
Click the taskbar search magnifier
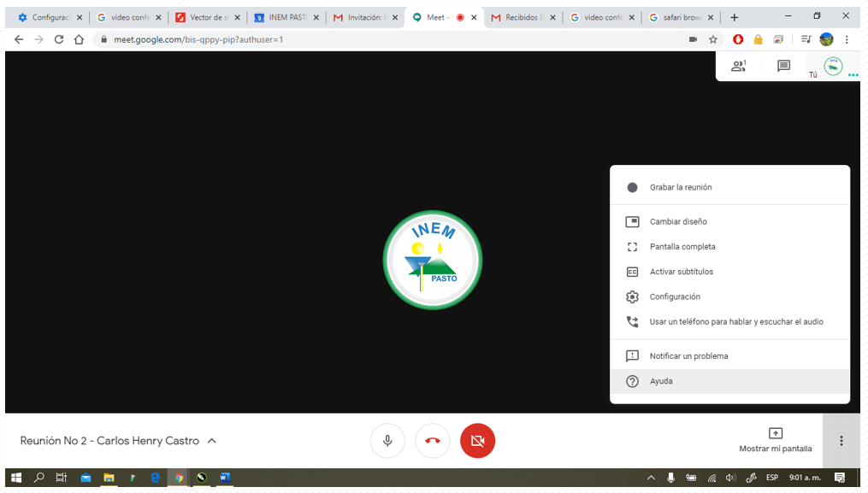[x=38, y=477]
